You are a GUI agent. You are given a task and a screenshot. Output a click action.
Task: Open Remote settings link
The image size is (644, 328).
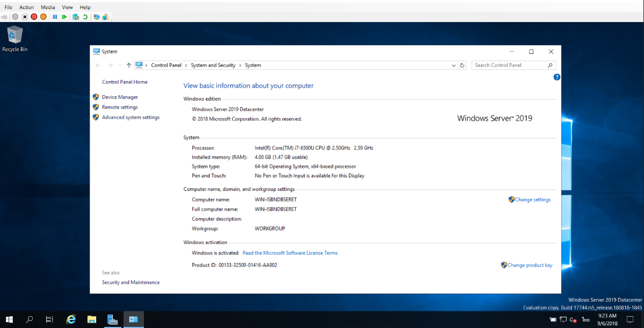(120, 108)
